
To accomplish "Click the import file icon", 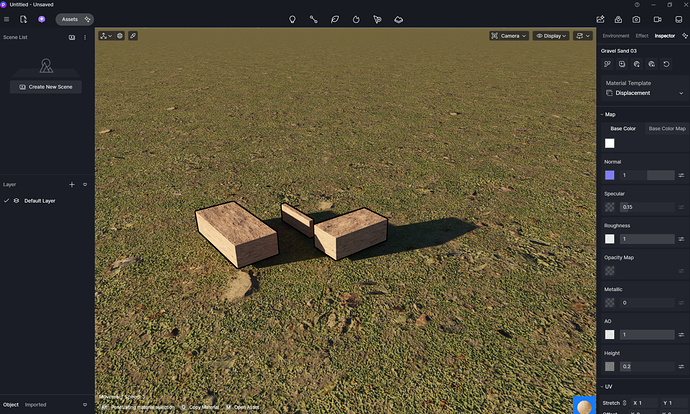I will point(23,19).
